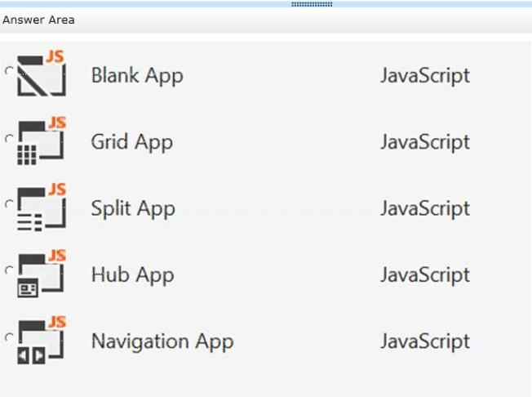This screenshot has height=397, width=532.
Task: Click the Blank App template icon
Action: (42, 74)
